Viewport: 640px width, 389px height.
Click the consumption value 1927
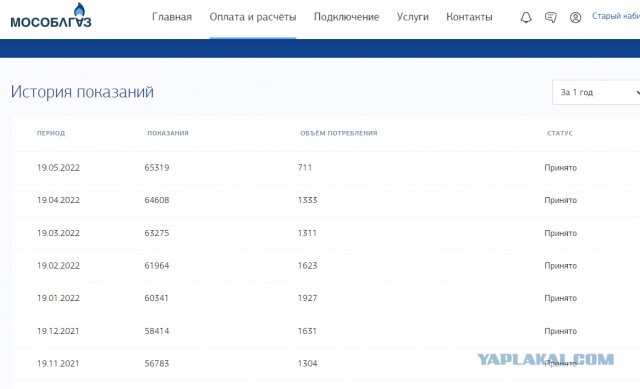coord(307,298)
